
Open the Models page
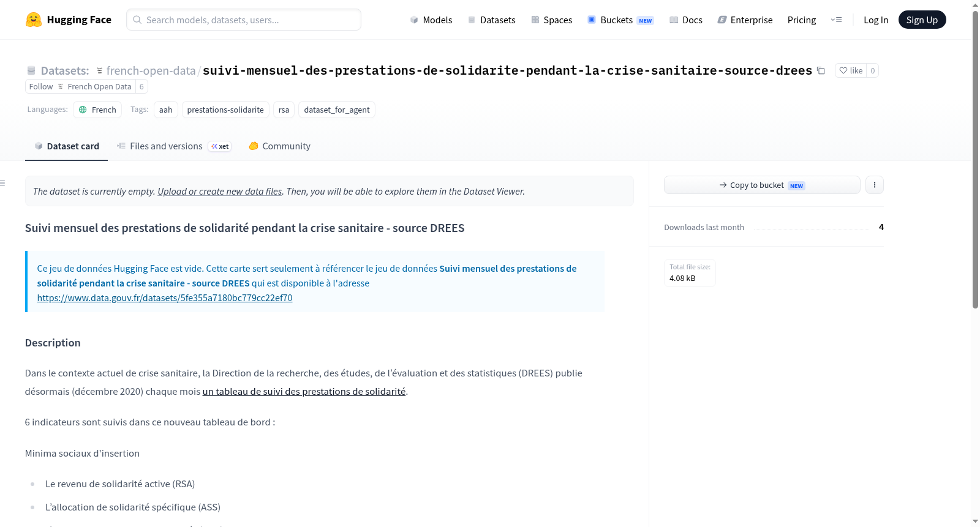(431, 20)
